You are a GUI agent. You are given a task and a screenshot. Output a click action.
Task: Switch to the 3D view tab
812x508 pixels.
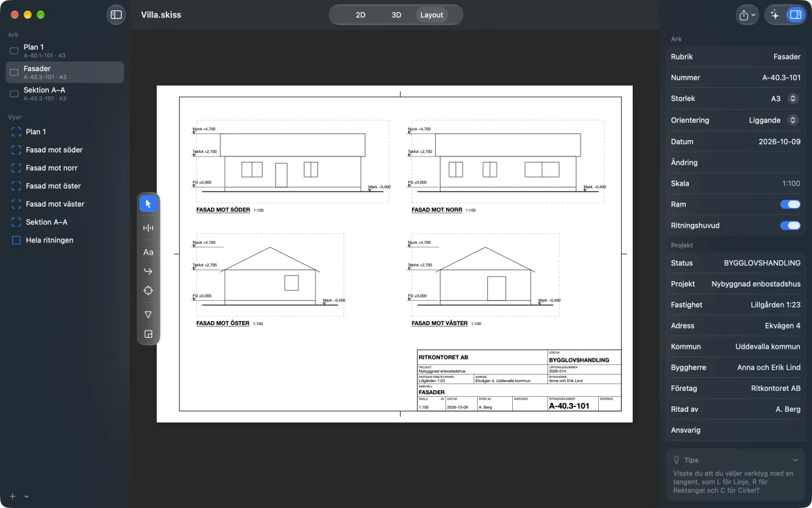pyautogui.click(x=397, y=15)
